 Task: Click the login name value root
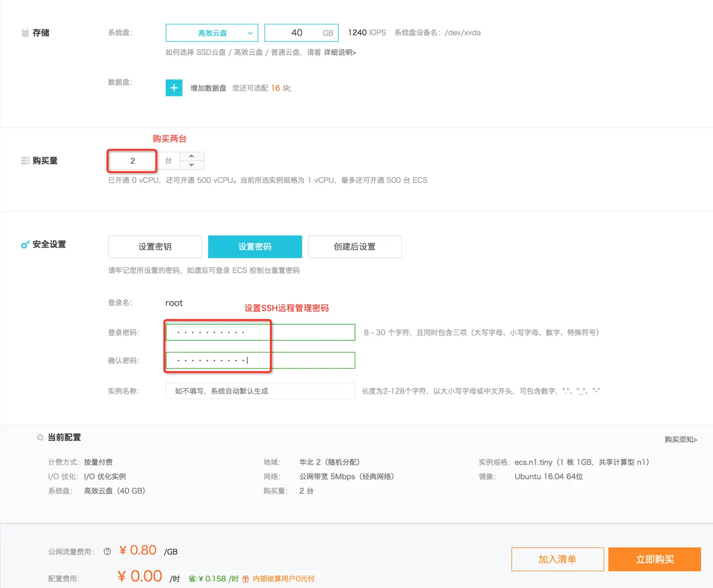[x=174, y=303]
